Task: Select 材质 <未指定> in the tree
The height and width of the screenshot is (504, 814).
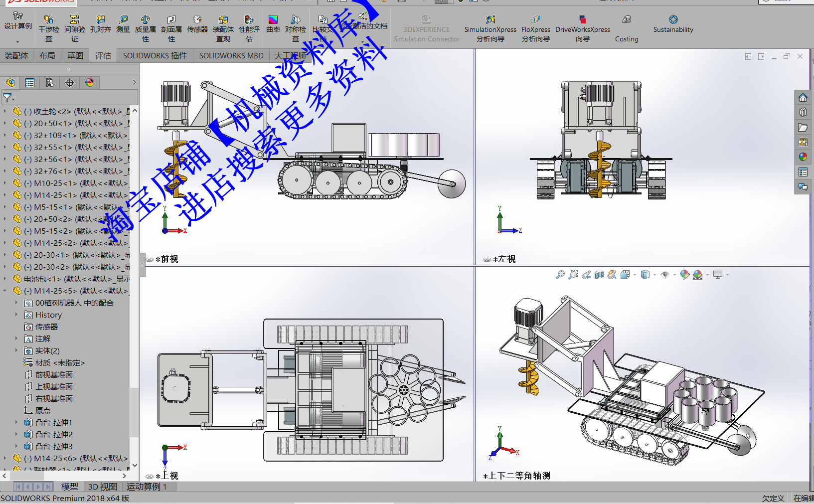Action: pos(60,363)
